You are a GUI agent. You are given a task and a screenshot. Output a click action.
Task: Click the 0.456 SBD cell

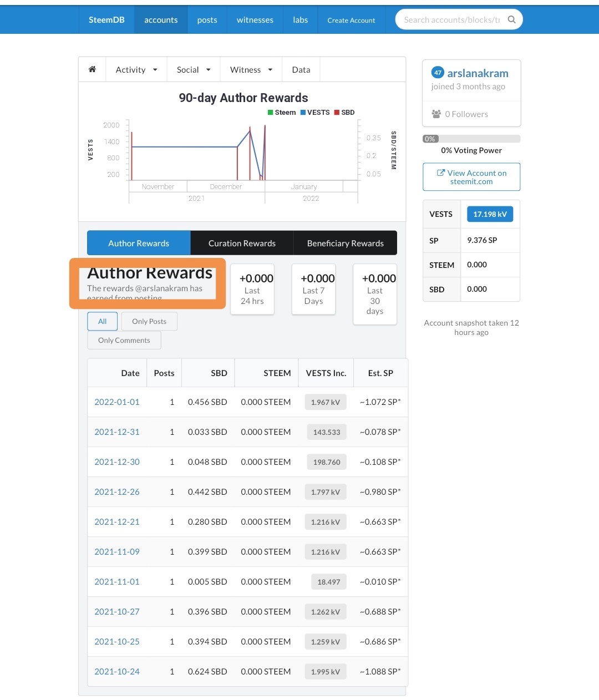click(207, 402)
